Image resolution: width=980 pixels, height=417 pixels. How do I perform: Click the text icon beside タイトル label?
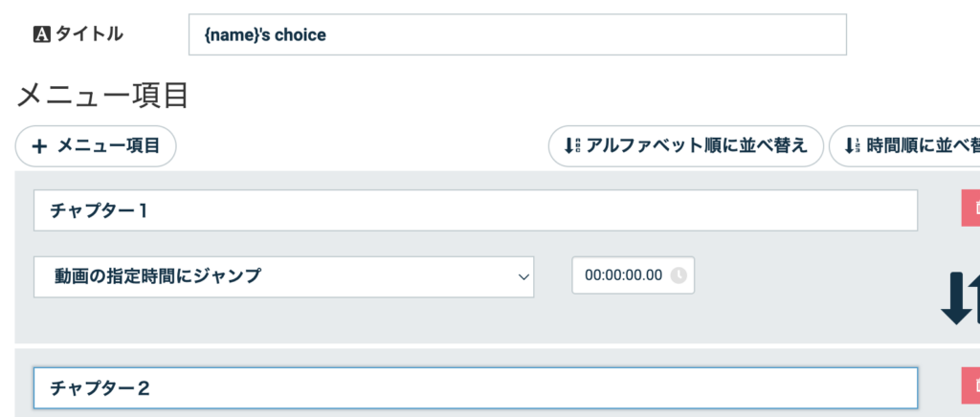click(41, 34)
